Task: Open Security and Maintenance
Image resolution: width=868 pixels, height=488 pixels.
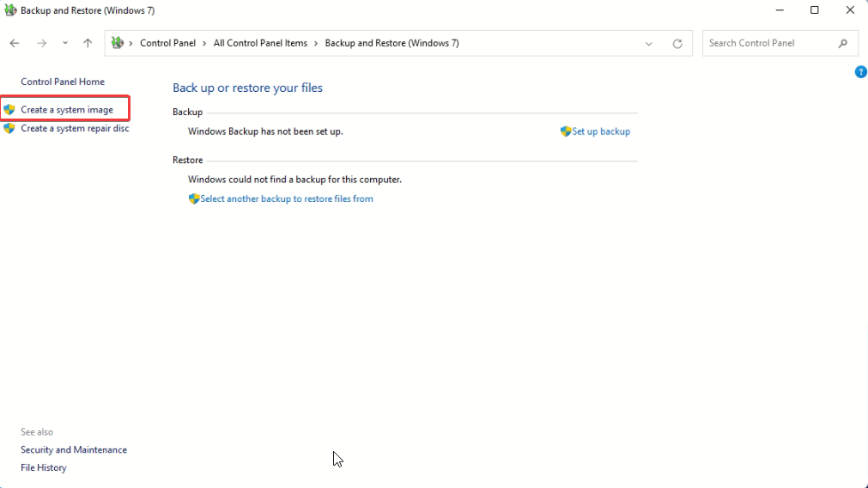Action: coord(74,450)
